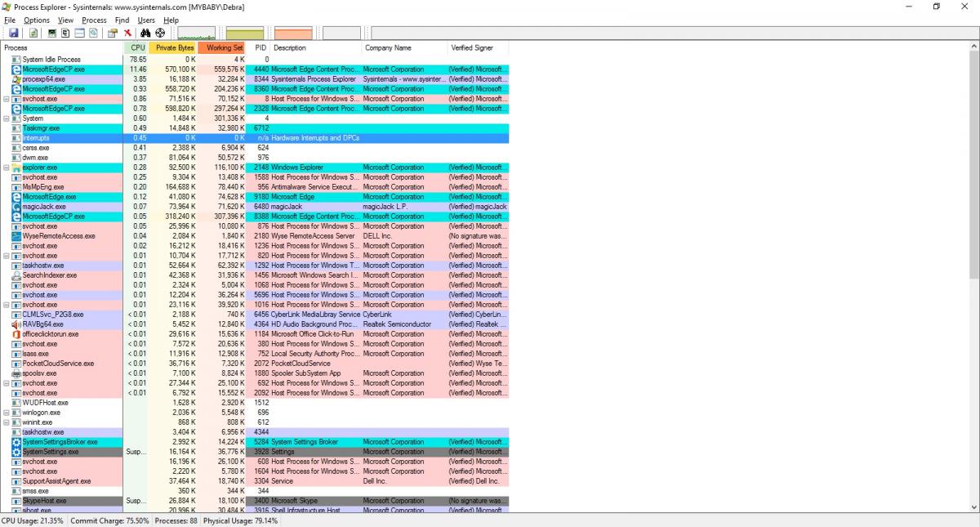Click the SearchIndexer.exe process icon
The width and height of the screenshot is (980, 527).
pyautogui.click(x=16, y=275)
